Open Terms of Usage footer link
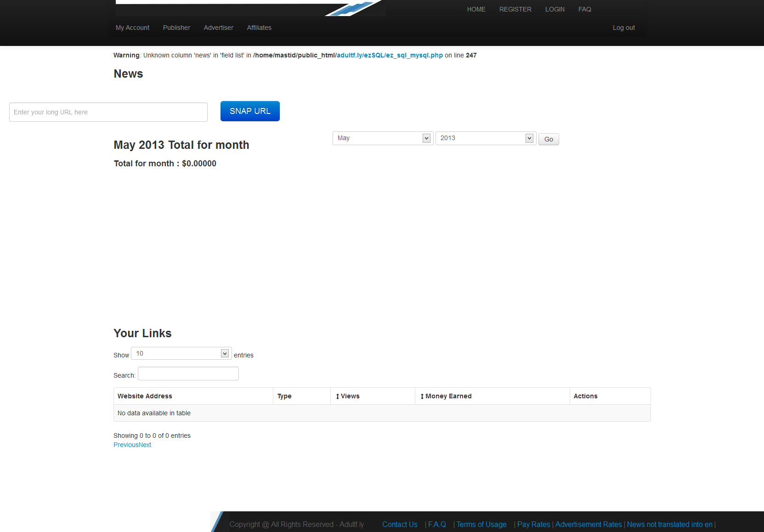The width and height of the screenshot is (764, 532). click(x=481, y=524)
